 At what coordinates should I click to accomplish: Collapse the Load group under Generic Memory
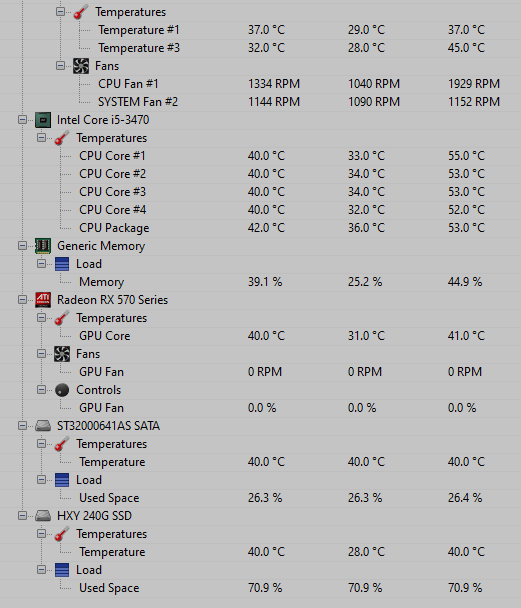[x=41, y=264]
